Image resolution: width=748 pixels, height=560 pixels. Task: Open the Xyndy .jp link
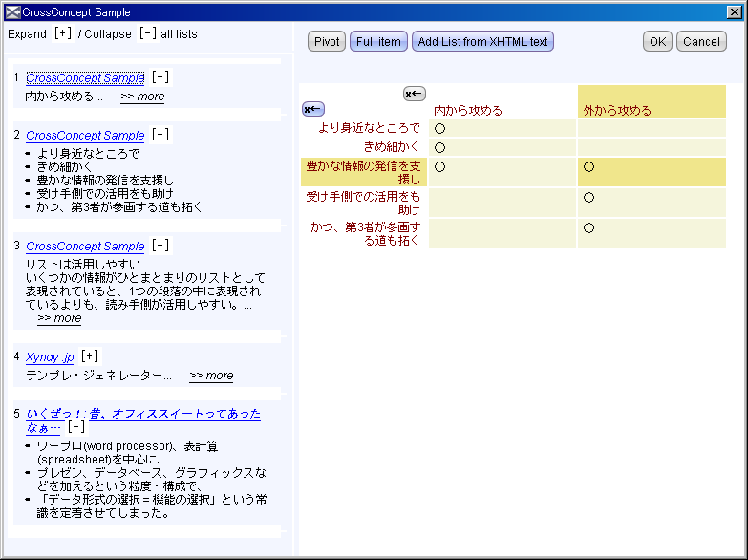coord(50,356)
